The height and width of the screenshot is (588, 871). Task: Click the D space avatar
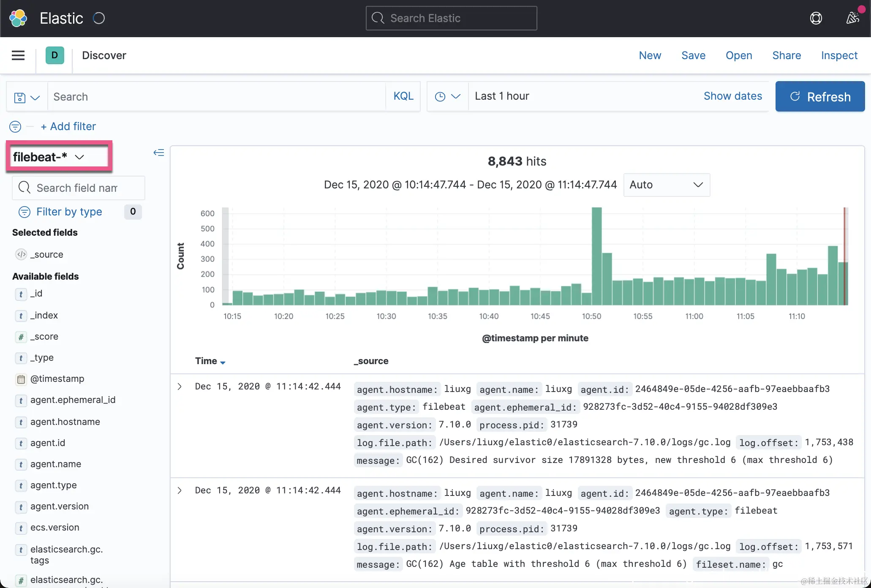coord(54,55)
